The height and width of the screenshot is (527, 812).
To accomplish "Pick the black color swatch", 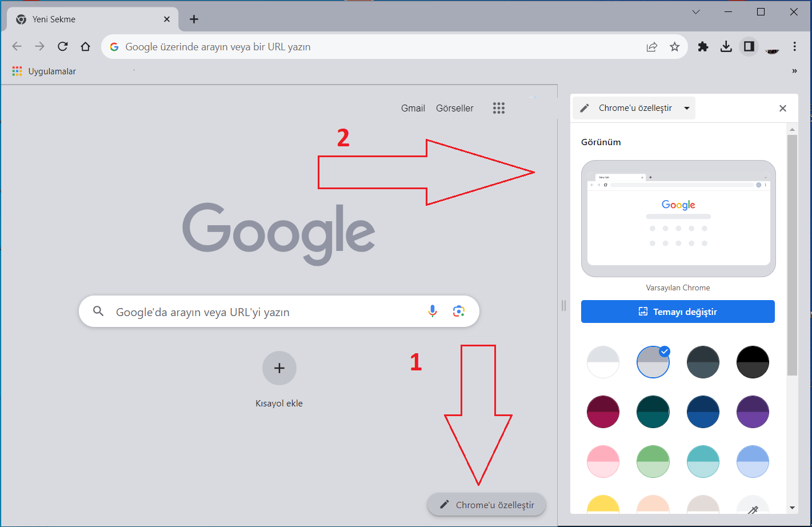I will 753,362.
